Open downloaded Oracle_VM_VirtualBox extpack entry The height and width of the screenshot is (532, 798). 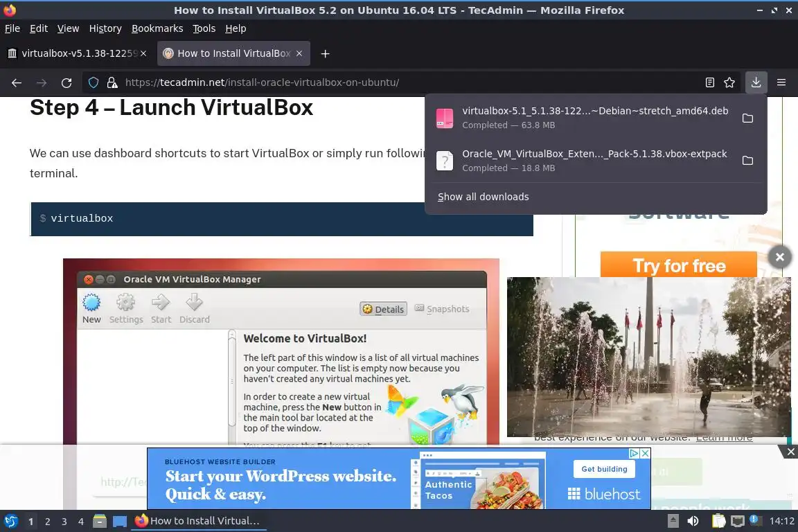tap(583, 161)
